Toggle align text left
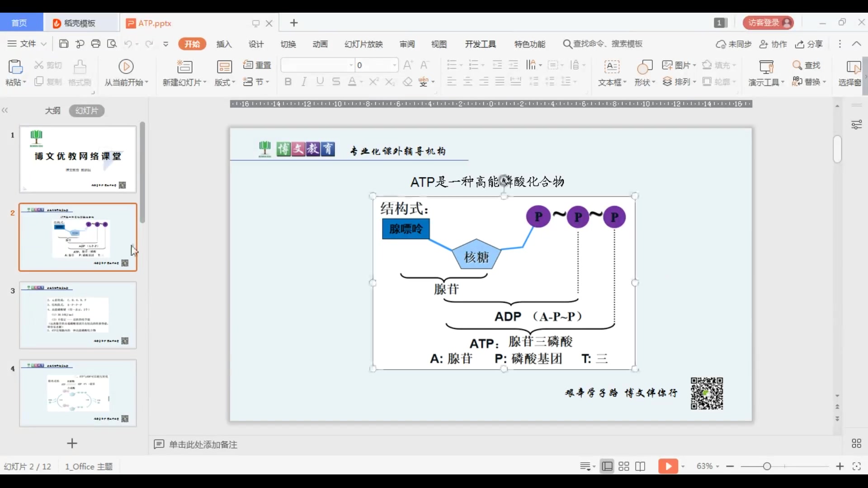868x488 pixels. pyautogui.click(x=451, y=82)
